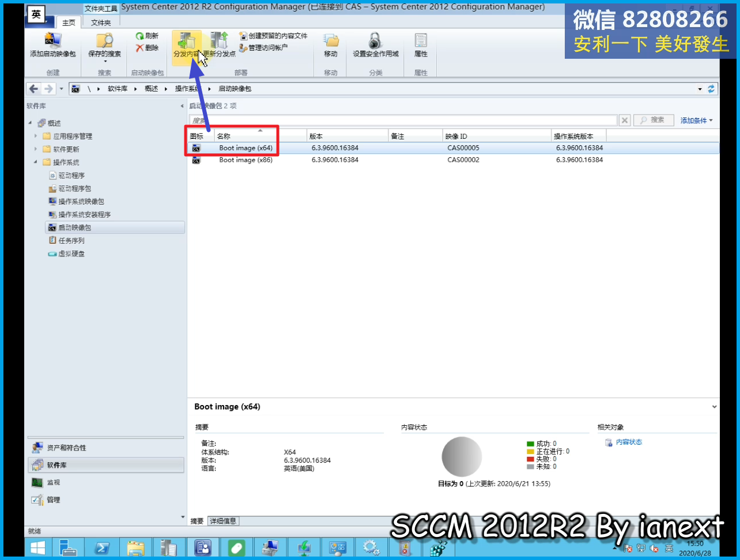Clear the search box with X button

pyautogui.click(x=625, y=120)
